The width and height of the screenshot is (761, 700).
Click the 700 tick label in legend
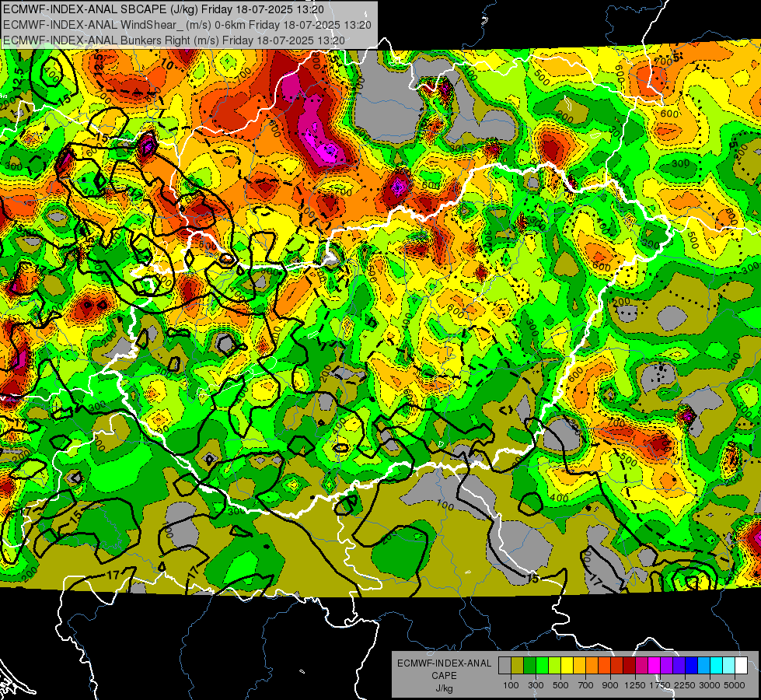click(x=586, y=685)
